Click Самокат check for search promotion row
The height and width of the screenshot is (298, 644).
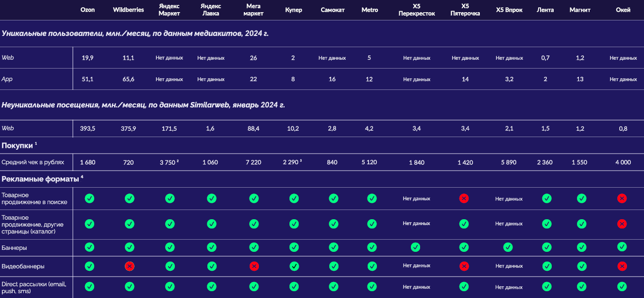click(333, 198)
